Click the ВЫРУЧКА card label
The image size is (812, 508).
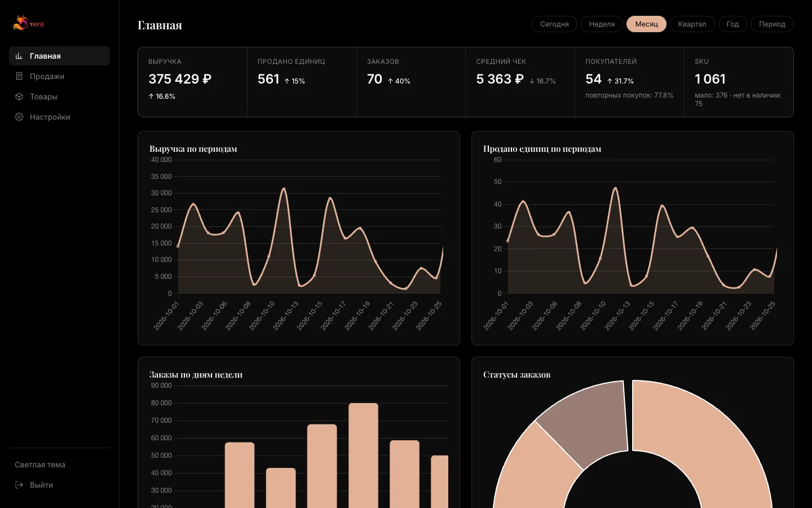[165, 62]
